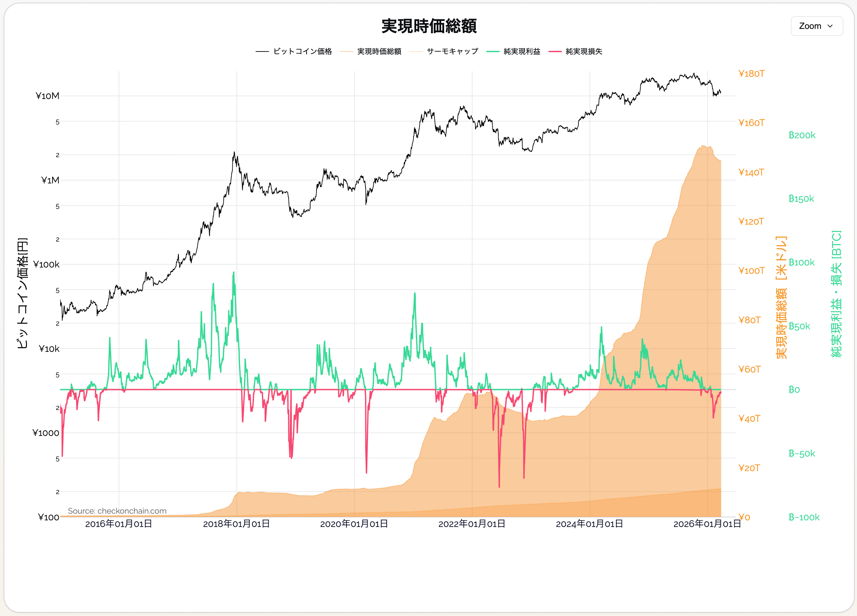Click the 2024年01月01日 x-axis label

[x=589, y=524]
